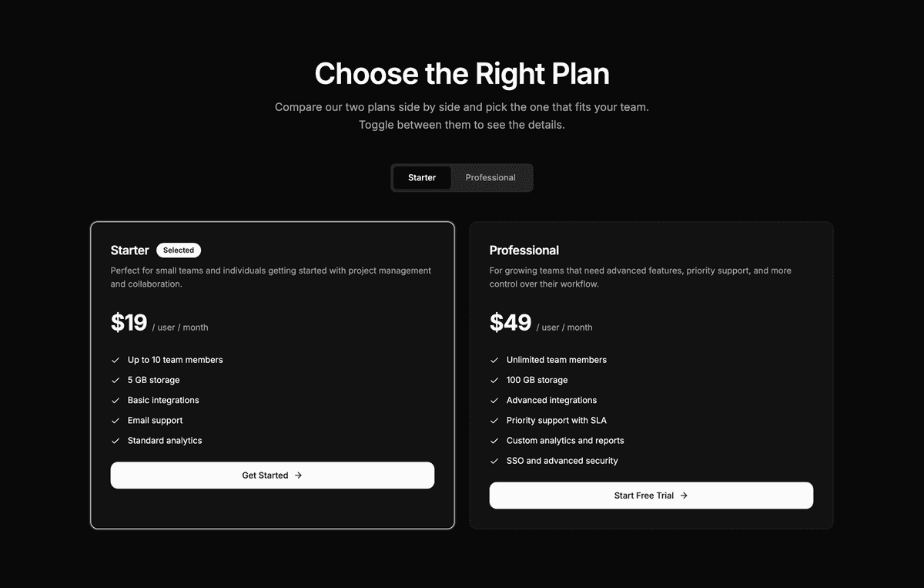Click checkmark beside "Priority support with SLA"

click(494, 420)
